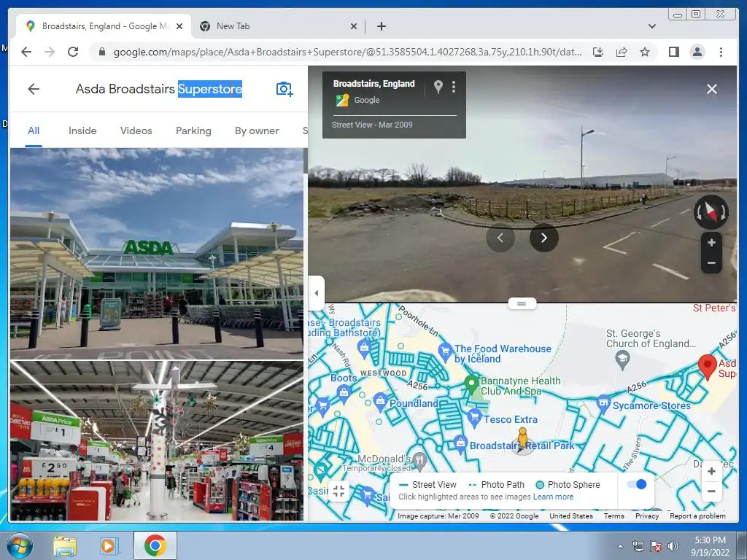Reload the page in Chrome
Image resolution: width=747 pixels, height=560 pixels.
pyautogui.click(x=73, y=52)
